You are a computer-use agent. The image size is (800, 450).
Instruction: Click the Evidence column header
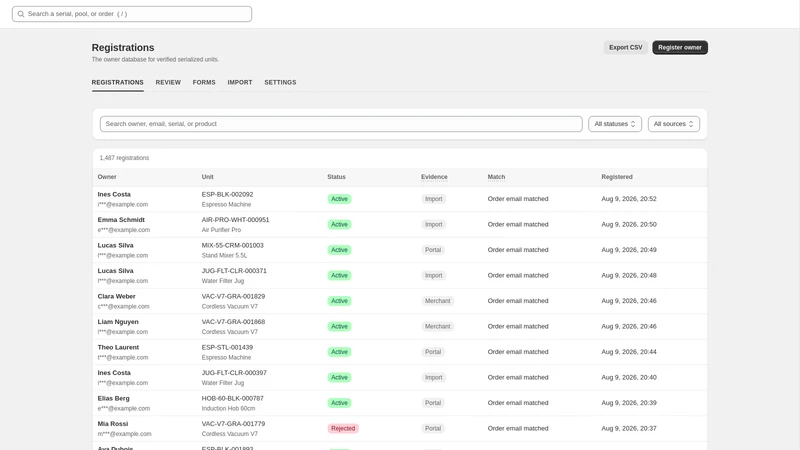434,177
